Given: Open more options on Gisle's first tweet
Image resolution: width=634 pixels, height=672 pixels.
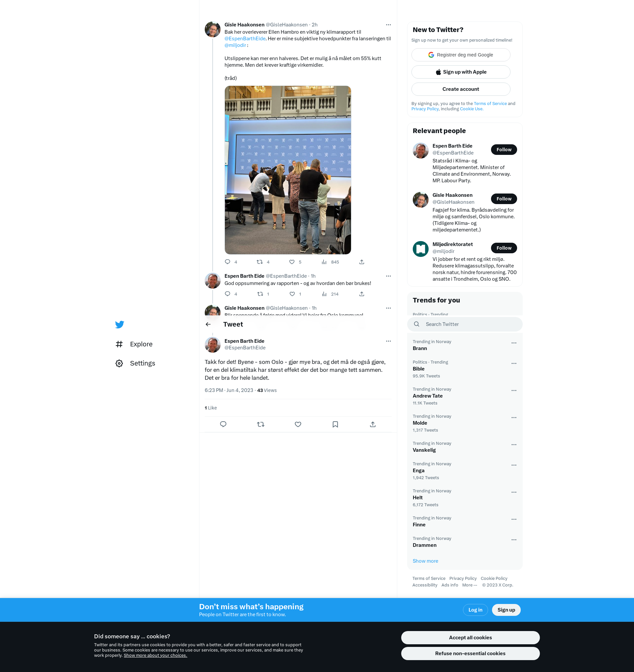Looking at the screenshot, I should (388, 25).
